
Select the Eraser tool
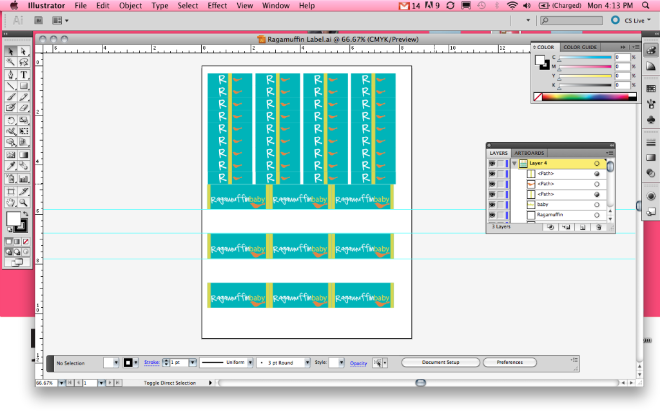tap(24, 108)
